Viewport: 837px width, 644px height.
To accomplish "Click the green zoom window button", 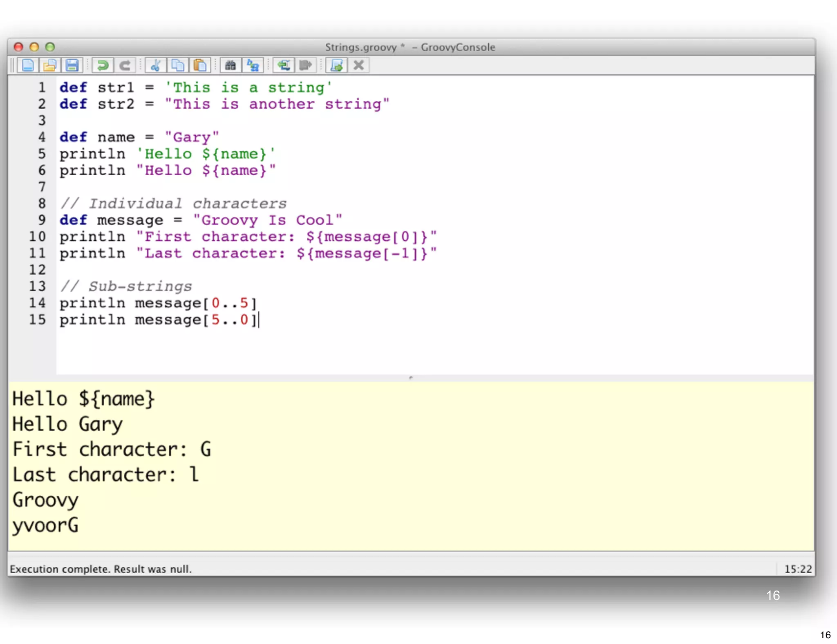I will pos(50,47).
